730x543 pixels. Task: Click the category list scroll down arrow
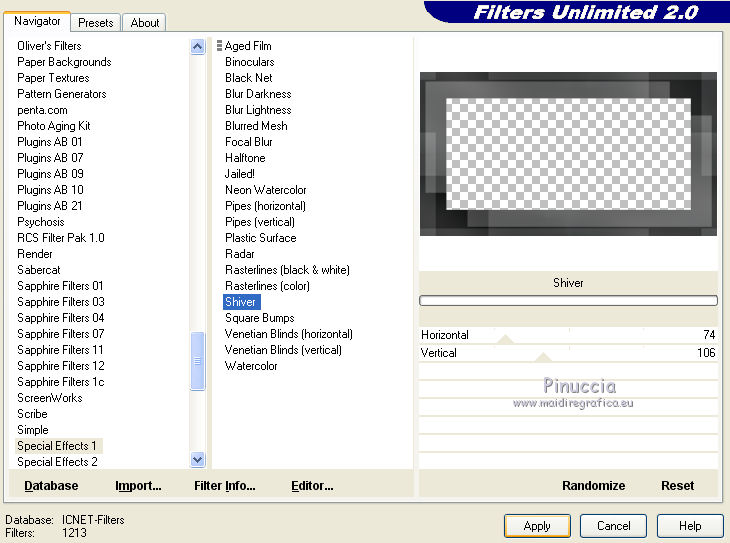pyautogui.click(x=197, y=460)
